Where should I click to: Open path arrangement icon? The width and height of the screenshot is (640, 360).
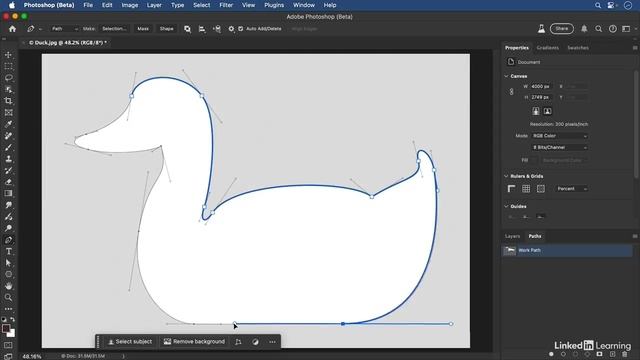tap(217, 29)
